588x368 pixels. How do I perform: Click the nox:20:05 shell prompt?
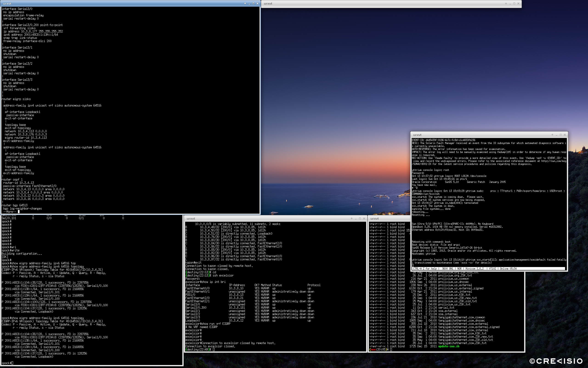click(379, 350)
